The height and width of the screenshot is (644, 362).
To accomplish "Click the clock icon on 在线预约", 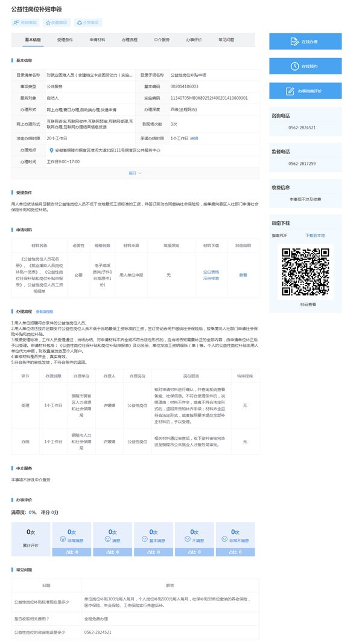I will pos(294,66).
